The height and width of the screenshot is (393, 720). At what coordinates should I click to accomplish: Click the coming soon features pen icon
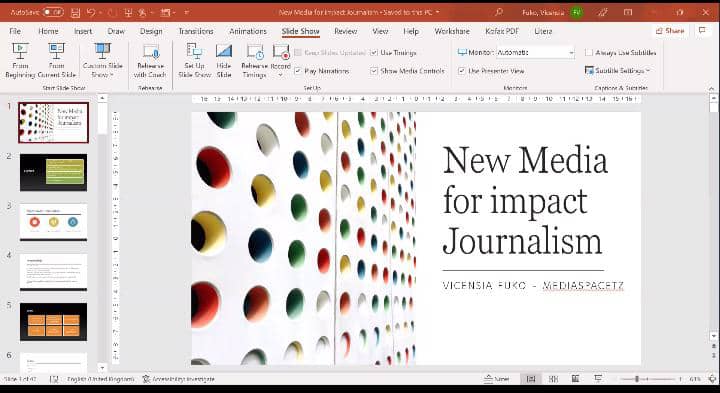(602, 12)
